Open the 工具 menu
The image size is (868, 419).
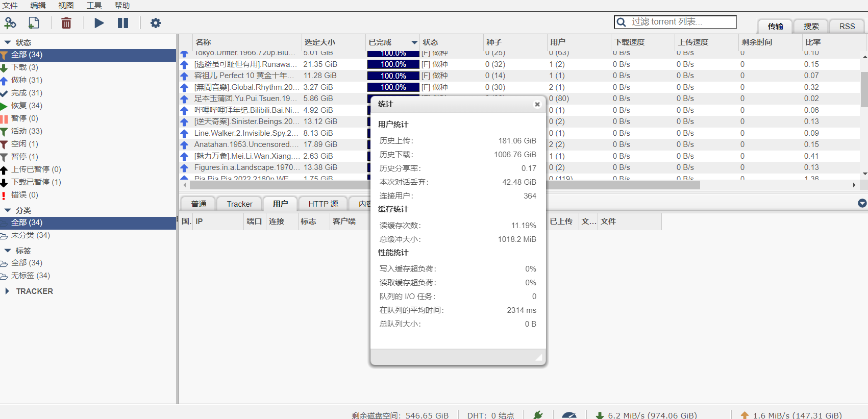tap(94, 5)
